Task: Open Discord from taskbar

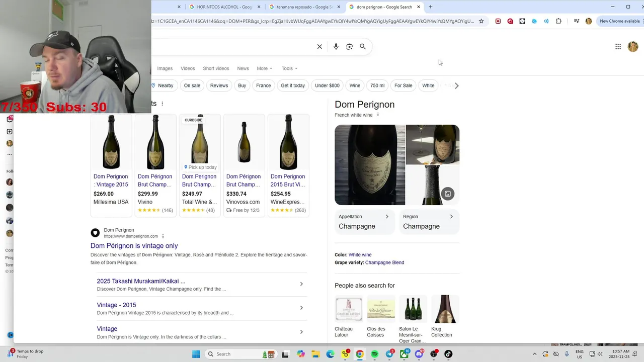Action: pyautogui.click(x=419, y=354)
